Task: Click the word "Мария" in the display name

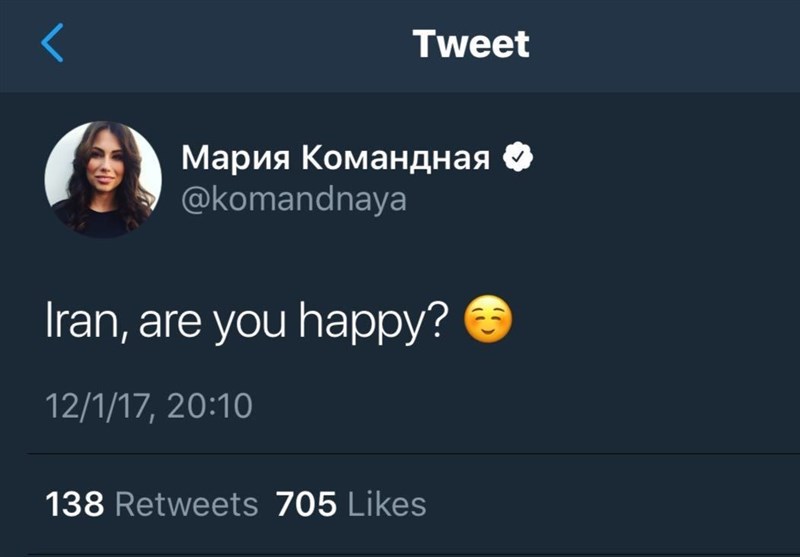Action: point(234,158)
